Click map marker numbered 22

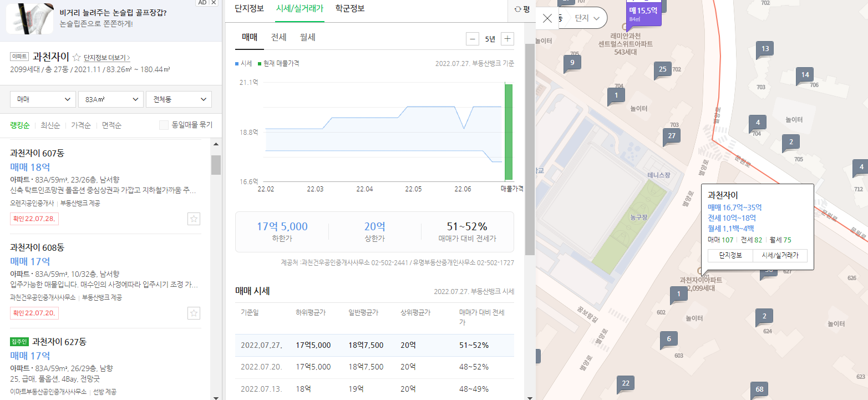point(626,383)
